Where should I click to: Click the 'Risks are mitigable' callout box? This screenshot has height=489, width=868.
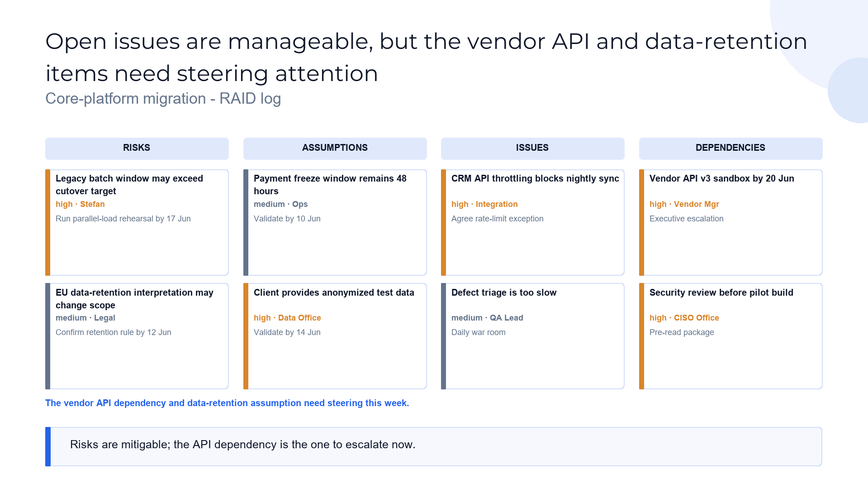click(433, 446)
